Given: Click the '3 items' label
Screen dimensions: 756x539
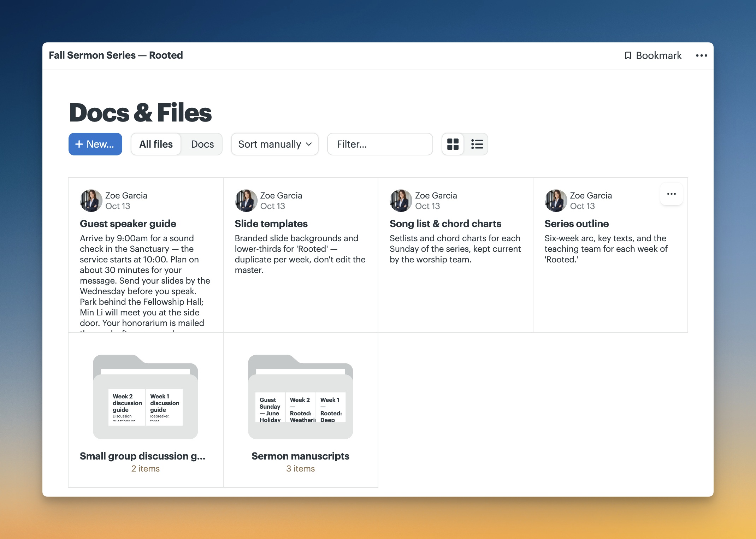Looking at the screenshot, I should [x=300, y=468].
